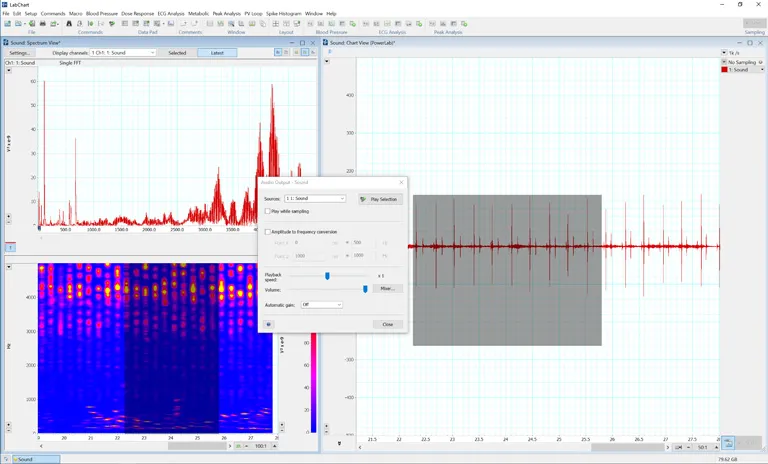Click the Print toolbar icon
The width and height of the screenshot is (768, 464).
coord(42,23)
